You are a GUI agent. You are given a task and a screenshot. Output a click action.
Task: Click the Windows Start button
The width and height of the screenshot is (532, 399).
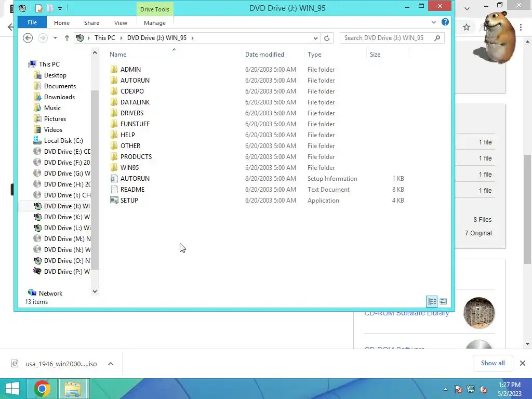tap(12, 389)
